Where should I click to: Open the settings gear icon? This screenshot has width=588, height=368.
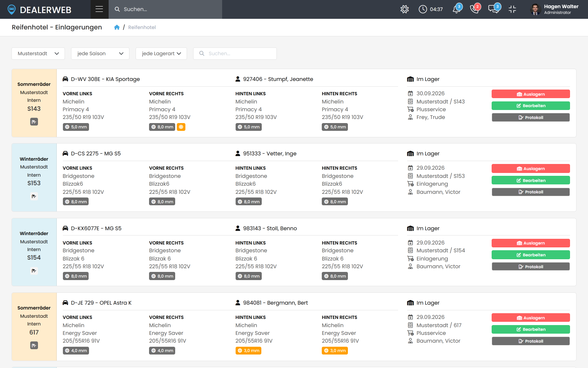(405, 9)
